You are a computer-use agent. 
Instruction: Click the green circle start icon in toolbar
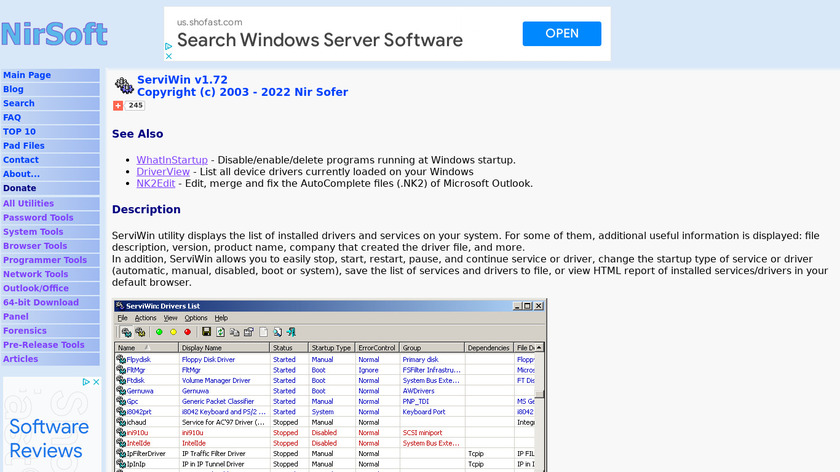(159, 331)
